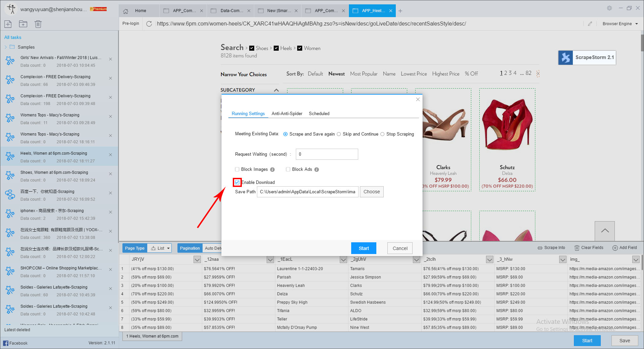Open the Browser Engine dropdown

pos(620,24)
